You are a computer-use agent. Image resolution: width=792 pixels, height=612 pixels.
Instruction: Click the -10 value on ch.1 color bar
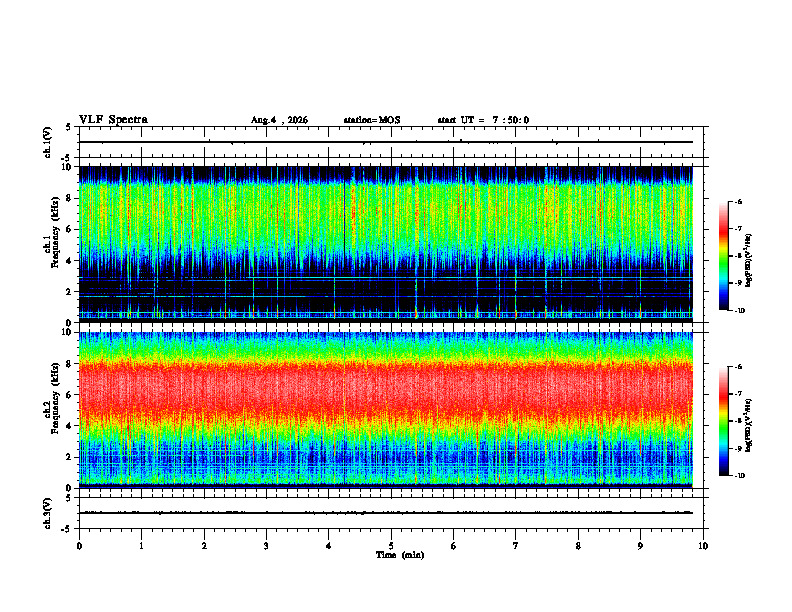coord(739,311)
